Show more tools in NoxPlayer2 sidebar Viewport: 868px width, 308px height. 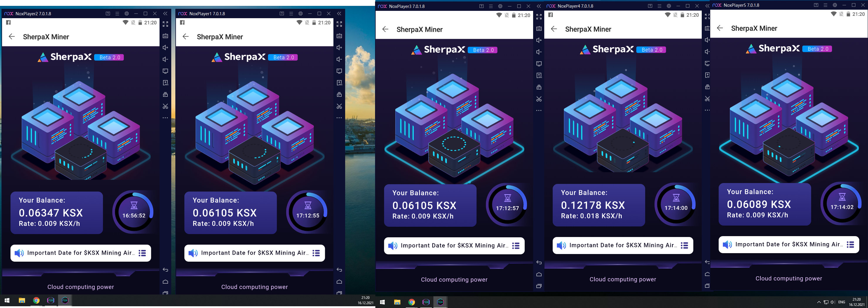(165, 118)
